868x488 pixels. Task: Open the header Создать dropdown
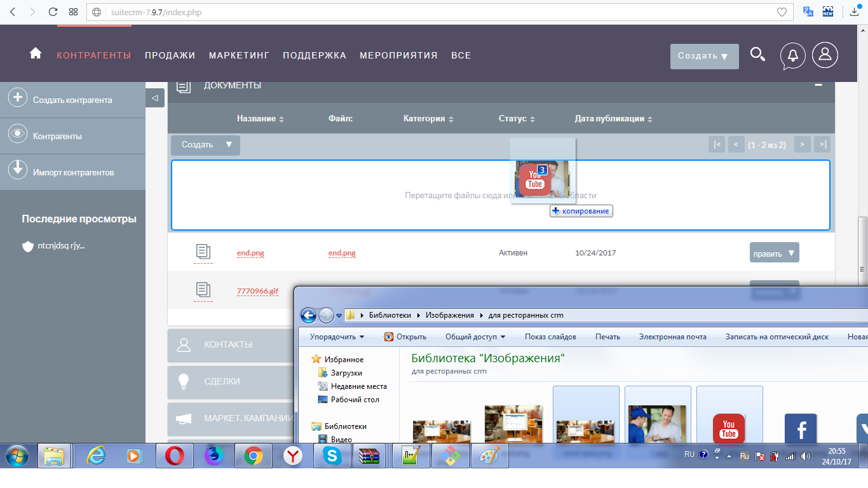[704, 56]
